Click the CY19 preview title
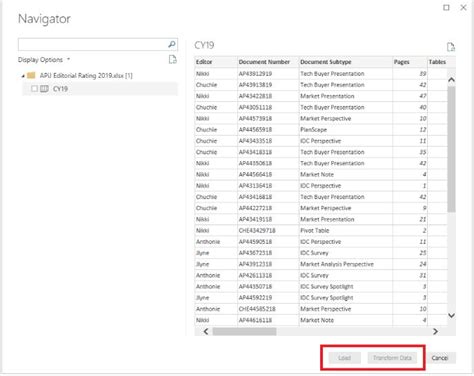 [x=204, y=45]
